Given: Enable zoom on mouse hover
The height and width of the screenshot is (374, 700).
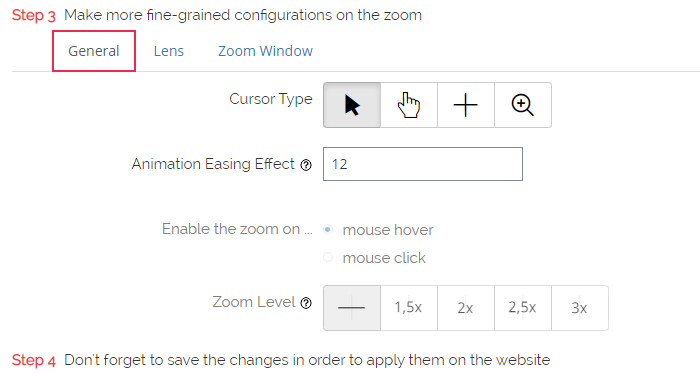Looking at the screenshot, I should click(328, 230).
